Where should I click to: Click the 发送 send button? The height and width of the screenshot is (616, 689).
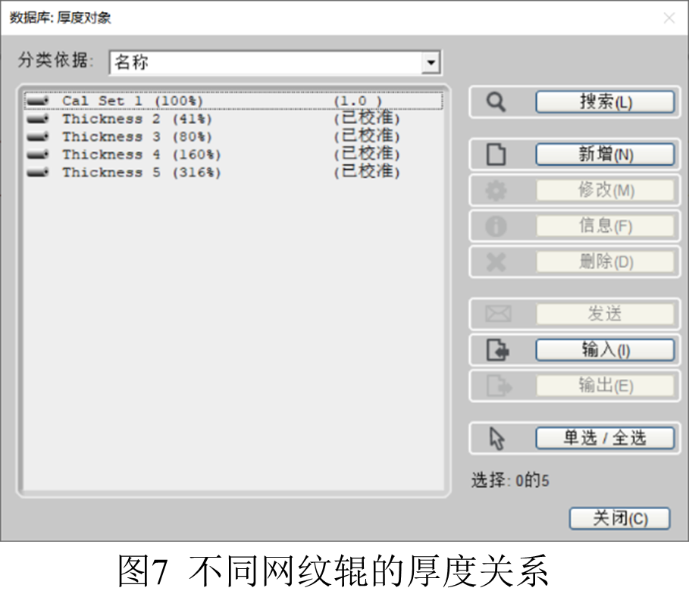tap(605, 314)
